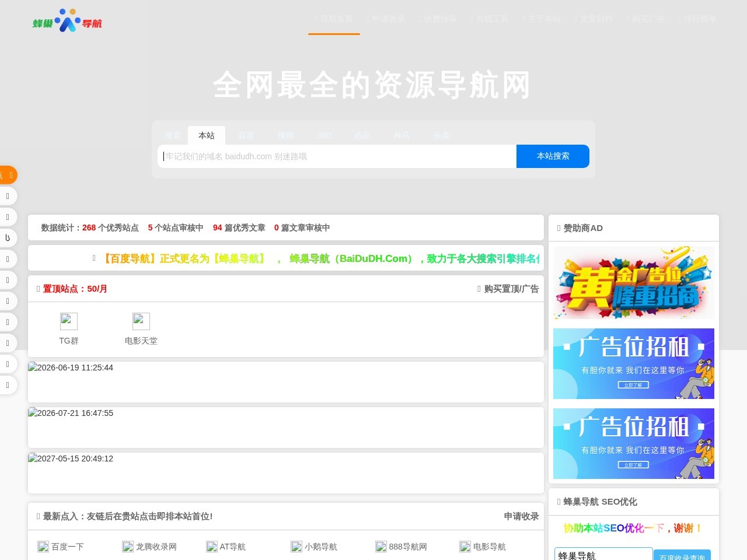The width and height of the screenshot is (747, 560).
Task: Switch search engine to 360 tab
Action: 324,135
